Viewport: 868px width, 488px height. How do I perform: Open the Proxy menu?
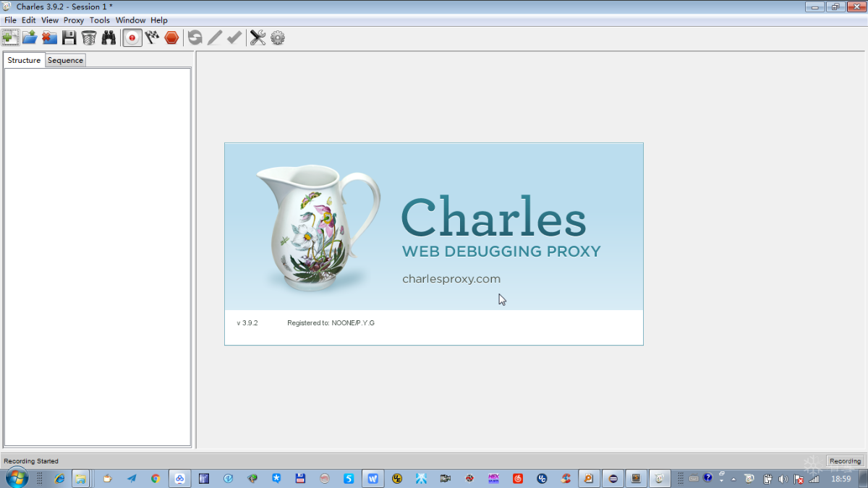click(74, 20)
